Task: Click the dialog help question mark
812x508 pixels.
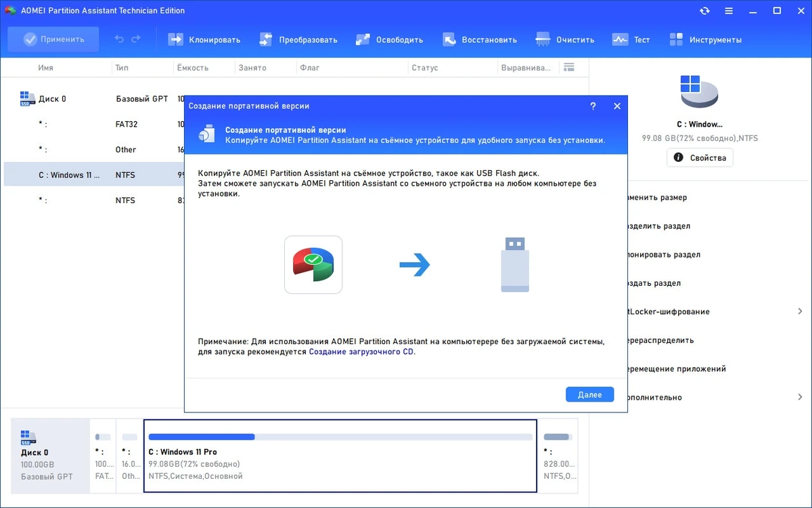Action: tap(593, 106)
